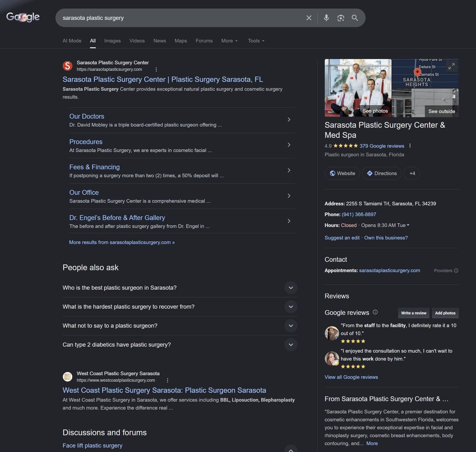
Task: Click the arrow next to Fees & Financing
Action: click(x=289, y=170)
